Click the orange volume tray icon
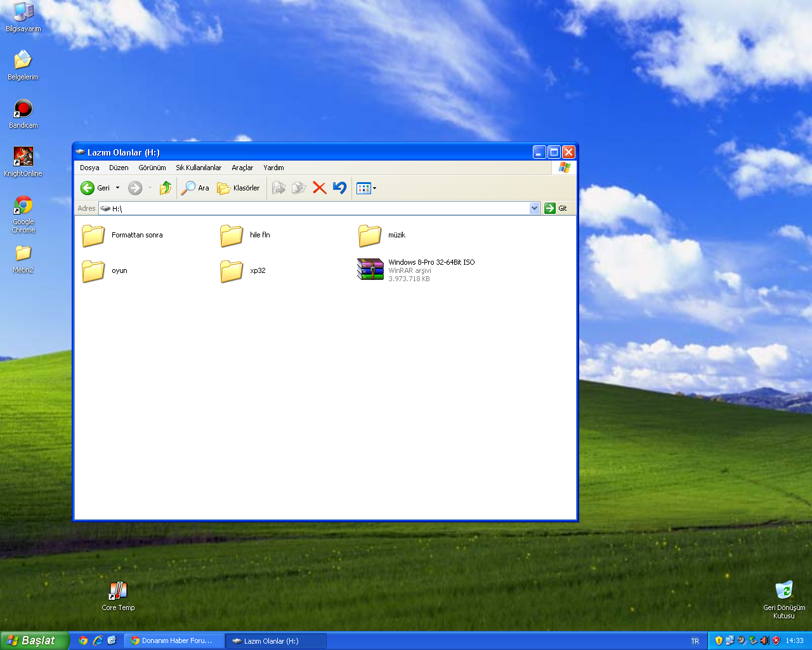The image size is (812, 650). (764, 640)
